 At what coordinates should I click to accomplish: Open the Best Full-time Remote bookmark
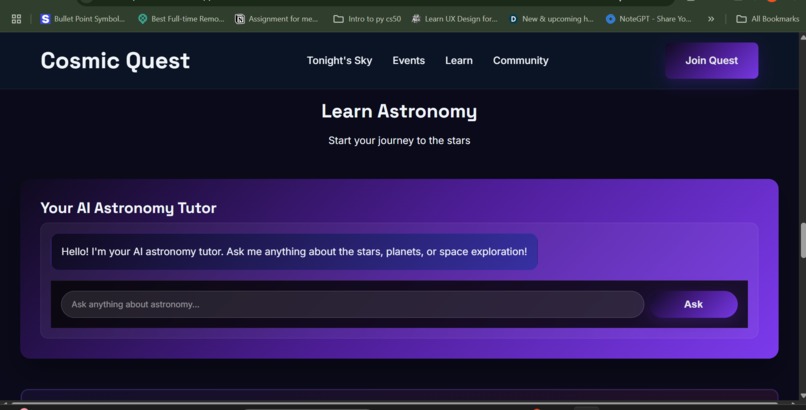(x=181, y=19)
